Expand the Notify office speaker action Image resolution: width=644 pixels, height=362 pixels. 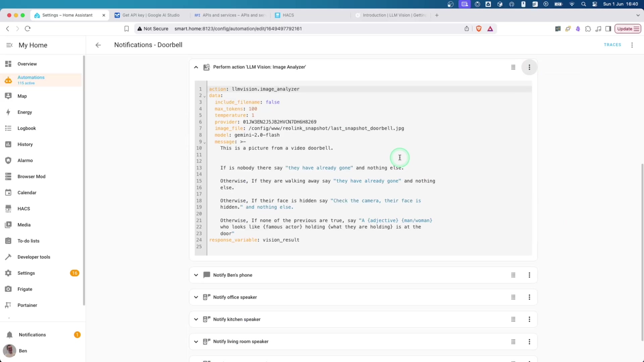[196, 297]
